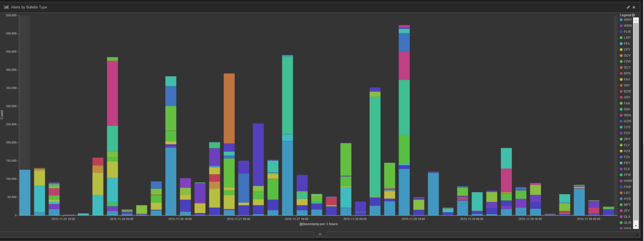Remove the panel with the X icon

634,7
